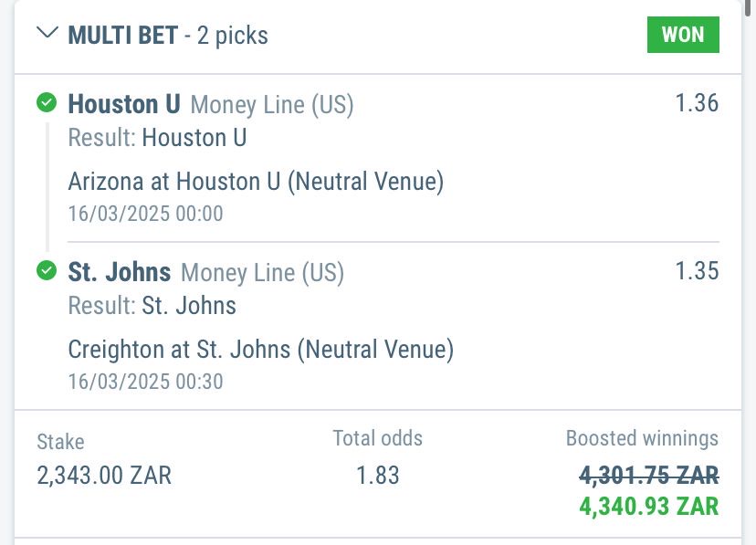Open Creighton at St. Johns match

pyautogui.click(x=260, y=350)
